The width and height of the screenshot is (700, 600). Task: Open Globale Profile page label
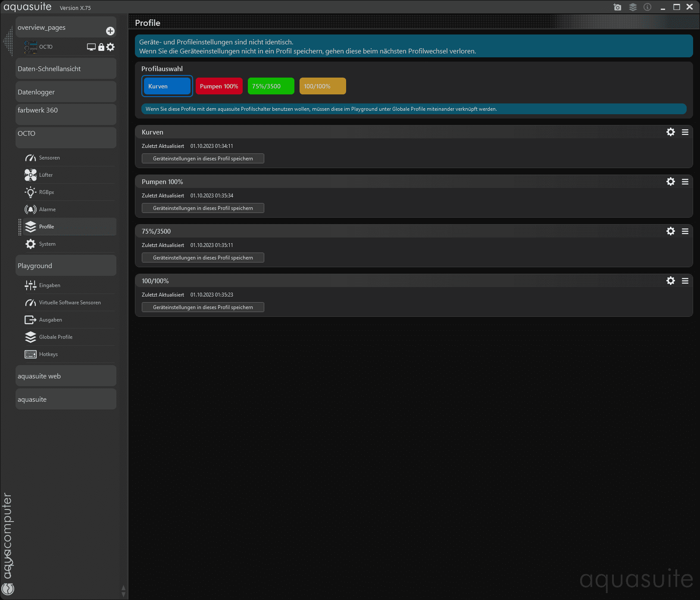pos(56,337)
